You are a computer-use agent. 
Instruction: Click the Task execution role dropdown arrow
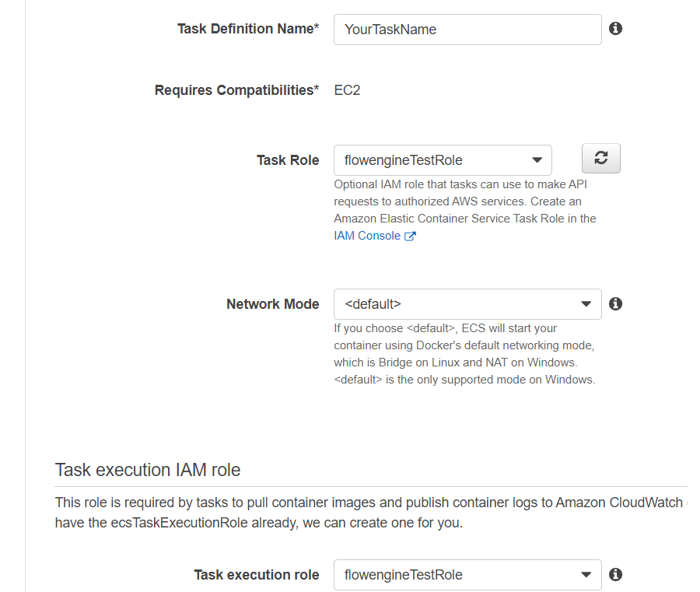pyautogui.click(x=586, y=575)
